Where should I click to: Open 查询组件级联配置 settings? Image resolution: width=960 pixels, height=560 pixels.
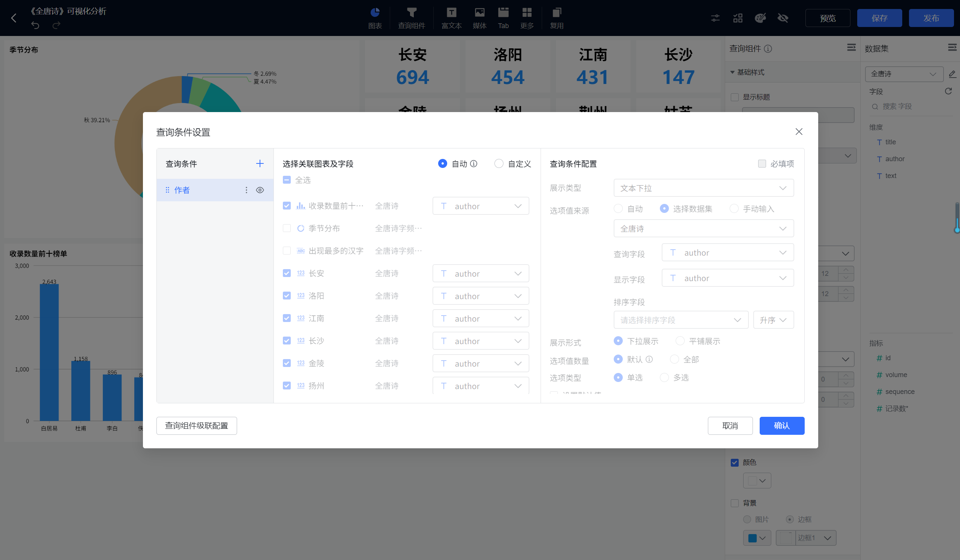coord(197,425)
